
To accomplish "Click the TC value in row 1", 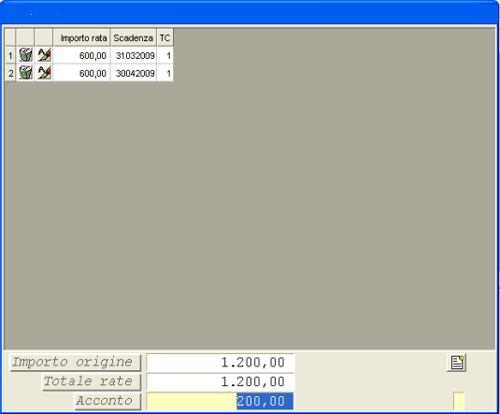I will 165,55.
